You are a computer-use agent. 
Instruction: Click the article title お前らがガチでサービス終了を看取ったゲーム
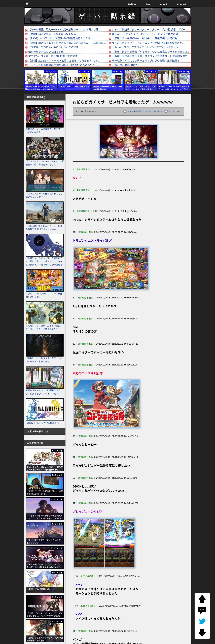[x=123, y=102]
